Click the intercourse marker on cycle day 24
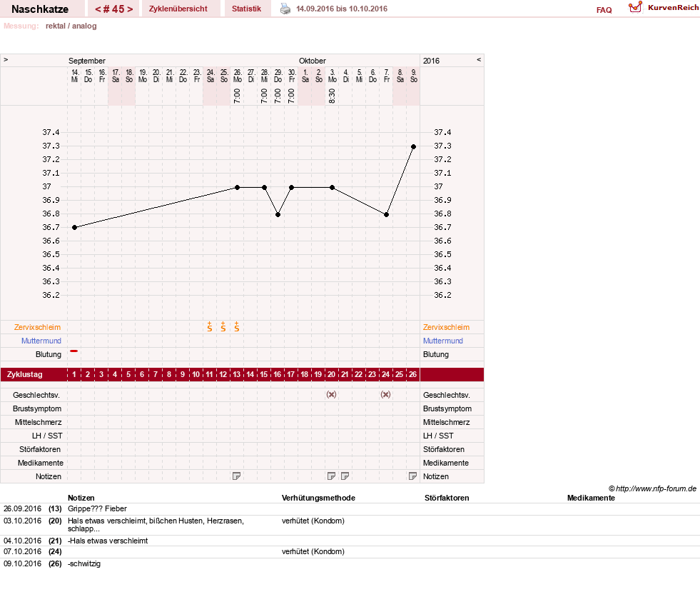 [x=386, y=394]
